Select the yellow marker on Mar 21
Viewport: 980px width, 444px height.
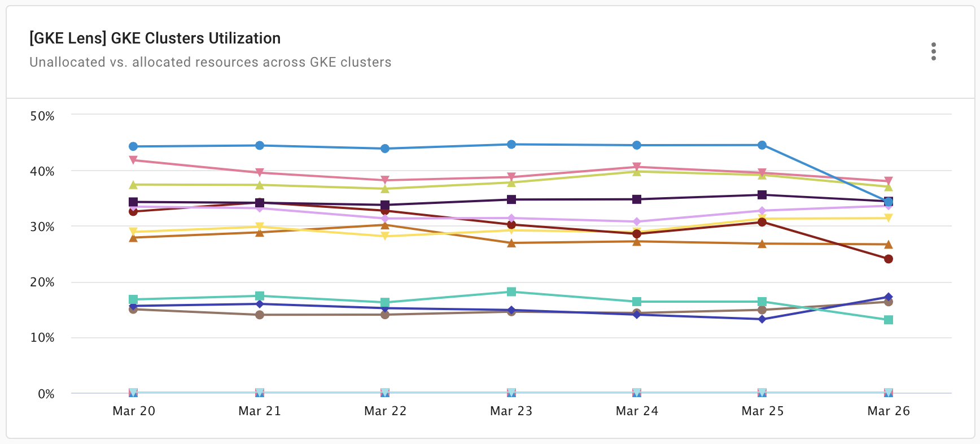(x=259, y=225)
